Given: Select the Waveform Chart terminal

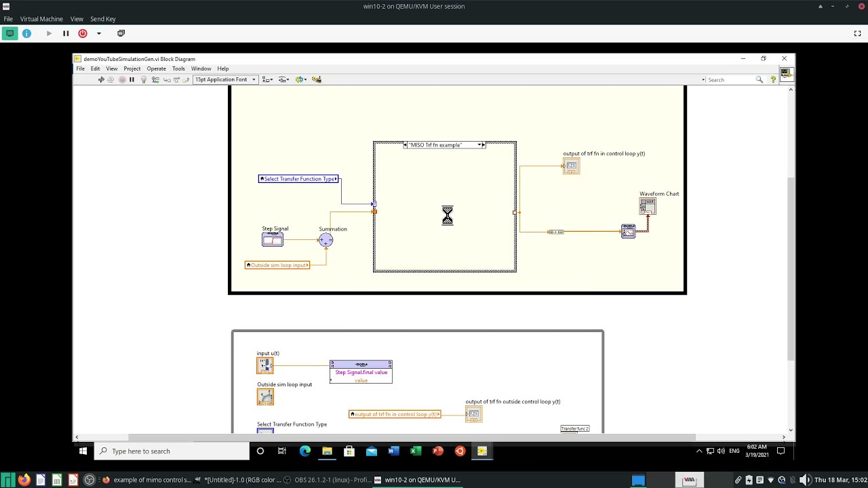Looking at the screenshot, I should (x=648, y=206).
